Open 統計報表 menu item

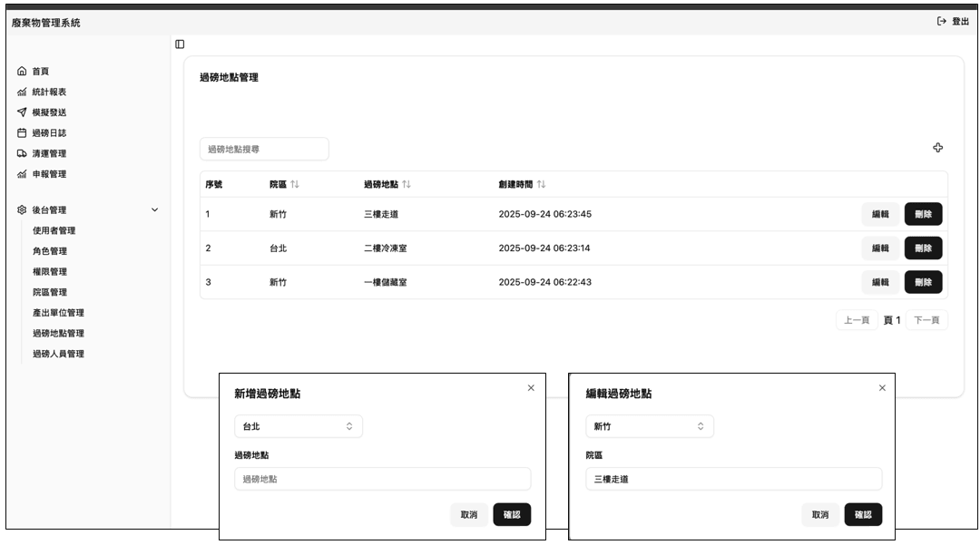pos(49,92)
